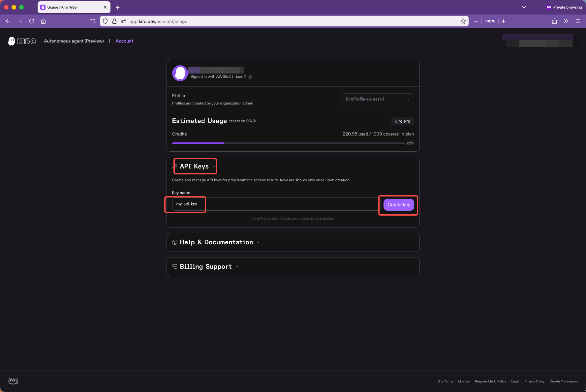Open the UserID link

(240, 77)
